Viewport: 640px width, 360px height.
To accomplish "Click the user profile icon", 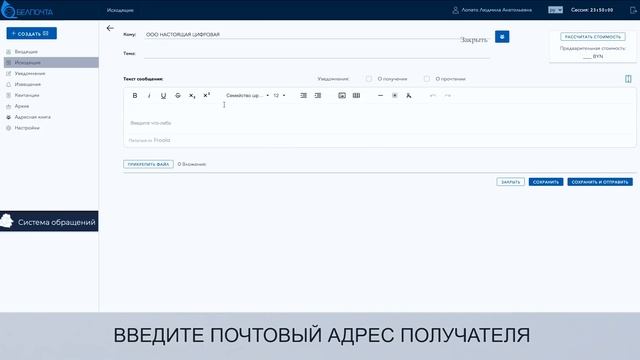I will [x=456, y=10].
